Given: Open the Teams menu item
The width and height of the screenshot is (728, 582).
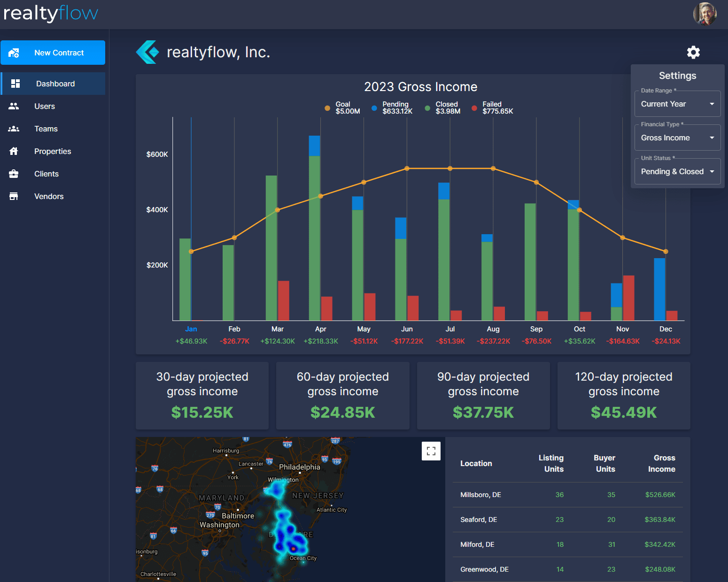Looking at the screenshot, I should [53, 129].
